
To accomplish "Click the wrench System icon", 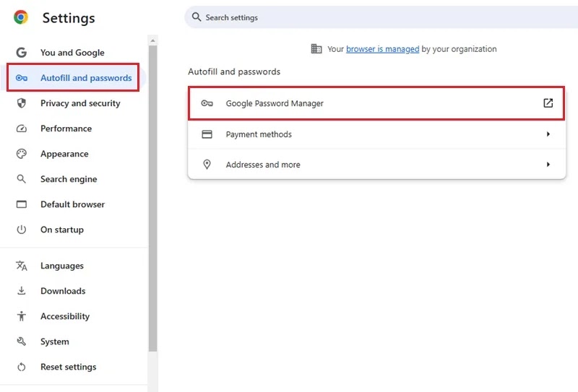I will (22, 341).
